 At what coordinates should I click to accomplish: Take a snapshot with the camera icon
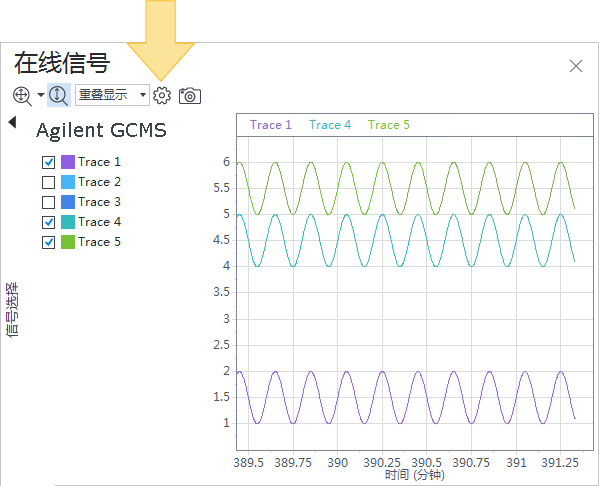point(190,96)
